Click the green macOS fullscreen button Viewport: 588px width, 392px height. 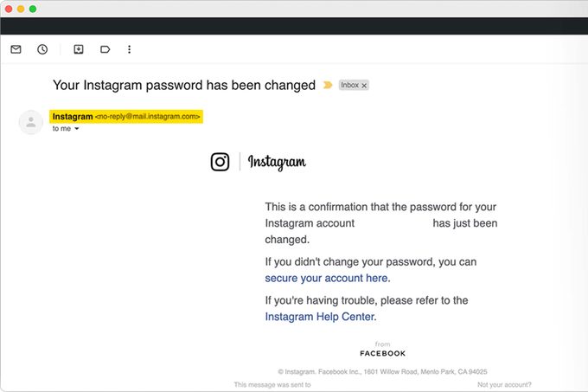tap(33, 9)
